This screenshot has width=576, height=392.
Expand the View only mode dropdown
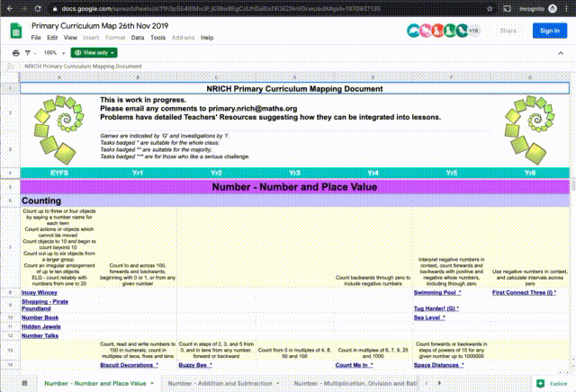tap(94, 53)
